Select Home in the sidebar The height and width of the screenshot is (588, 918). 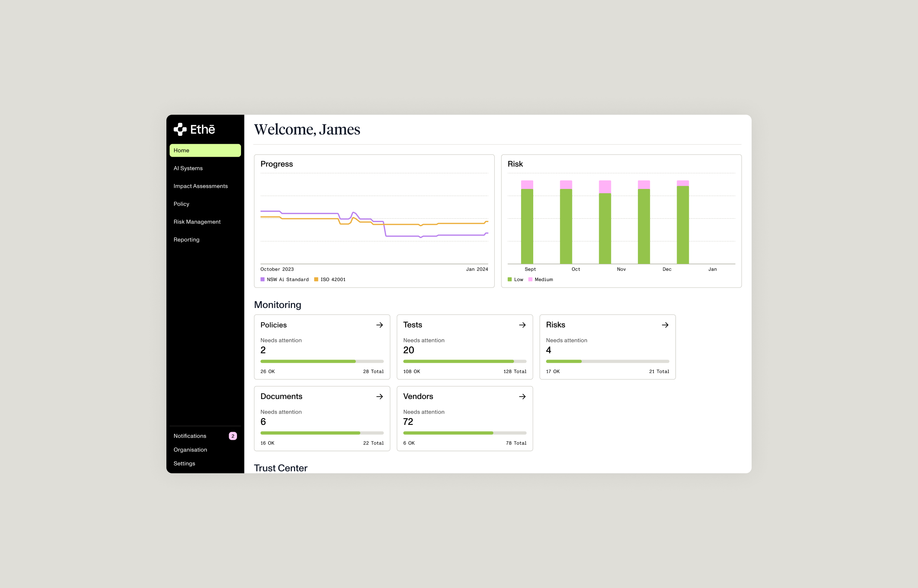point(205,151)
